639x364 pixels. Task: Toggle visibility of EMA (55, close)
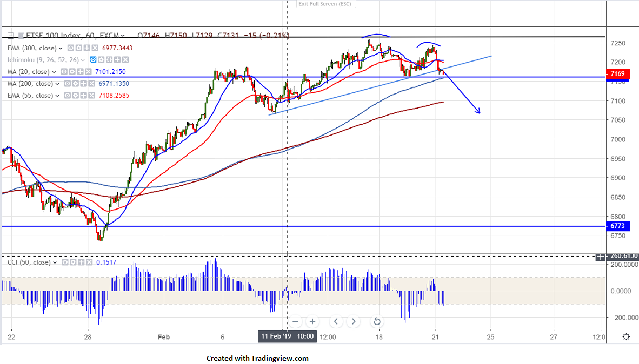tap(67, 95)
